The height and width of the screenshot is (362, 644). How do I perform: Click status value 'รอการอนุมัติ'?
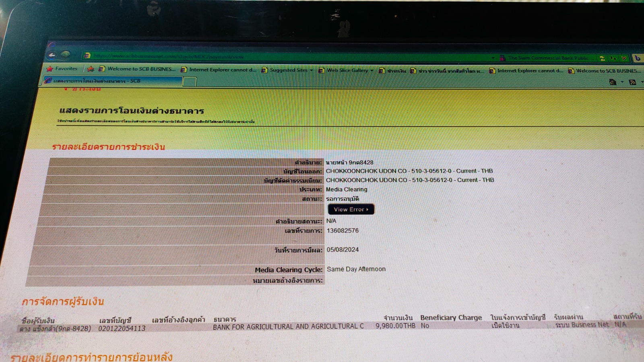click(343, 199)
